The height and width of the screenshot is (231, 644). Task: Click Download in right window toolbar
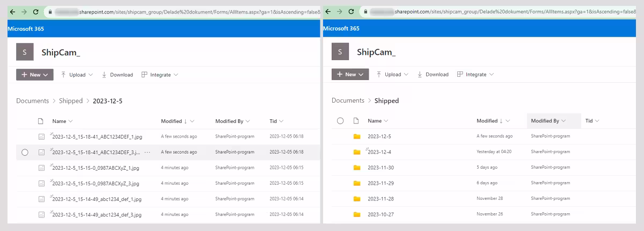point(433,75)
